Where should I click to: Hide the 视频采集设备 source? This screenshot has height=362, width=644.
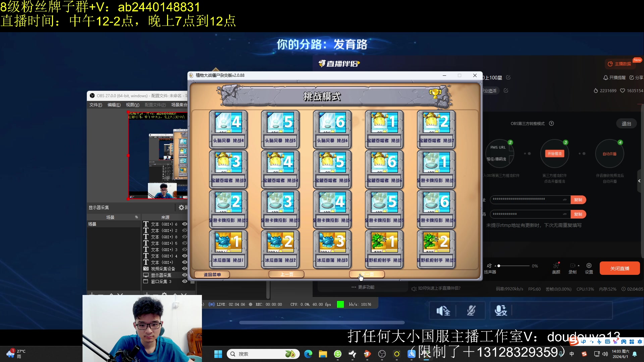(184, 268)
